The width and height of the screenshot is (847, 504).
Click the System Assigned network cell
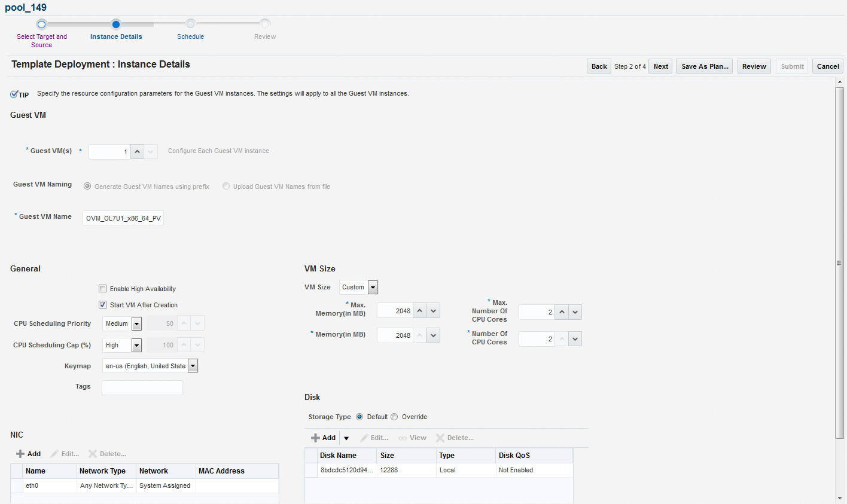pyautogui.click(x=164, y=485)
